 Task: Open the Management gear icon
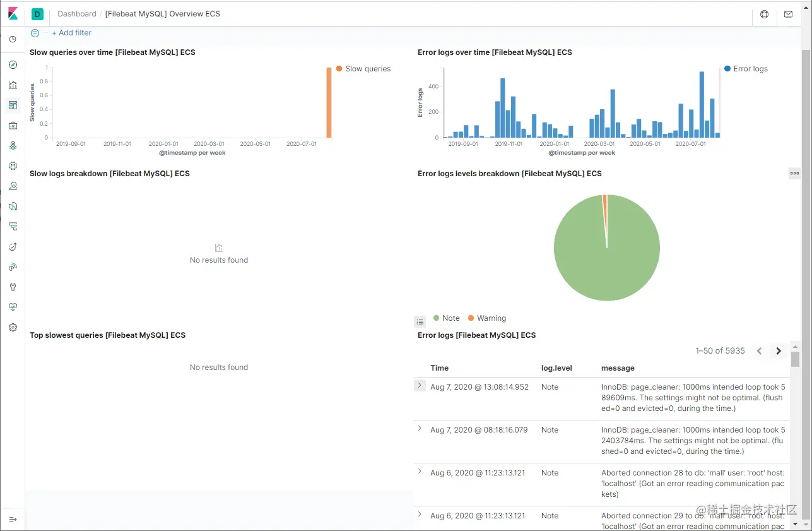[13, 327]
